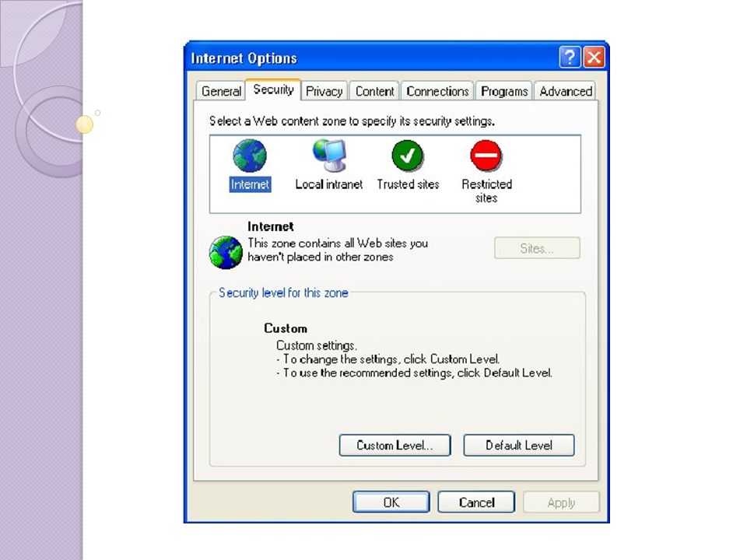Image resolution: width=747 pixels, height=560 pixels.
Task: Click the globe icon beside the Internet zone description
Action: pyautogui.click(x=226, y=252)
